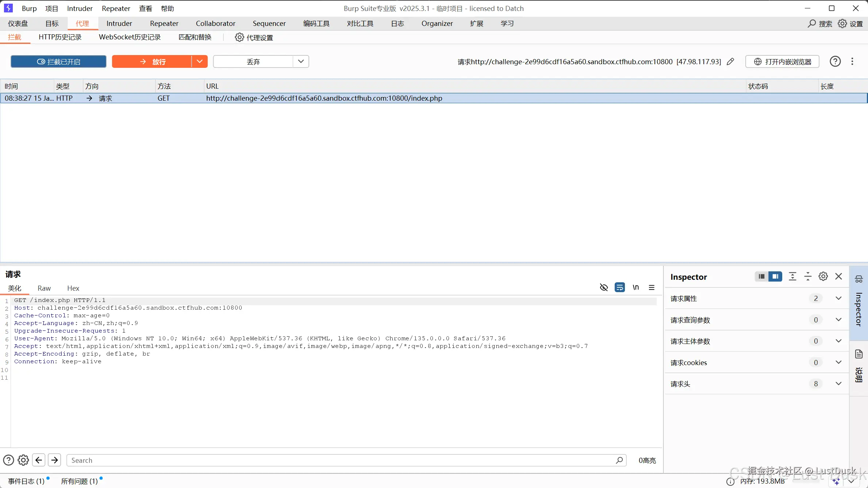Open the 放行 dropdown arrow
The height and width of the screenshot is (488, 868).
coord(200,62)
